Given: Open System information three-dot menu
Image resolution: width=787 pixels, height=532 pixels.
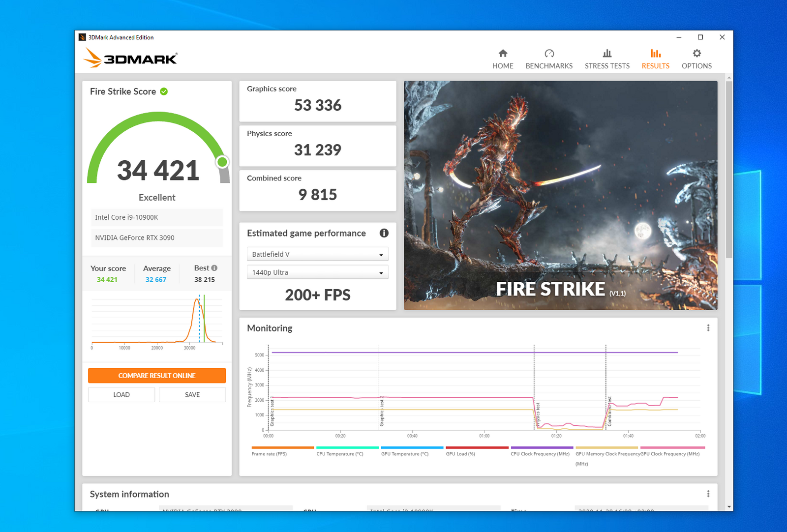Looking at the screenshot, I should click(708, 494).
